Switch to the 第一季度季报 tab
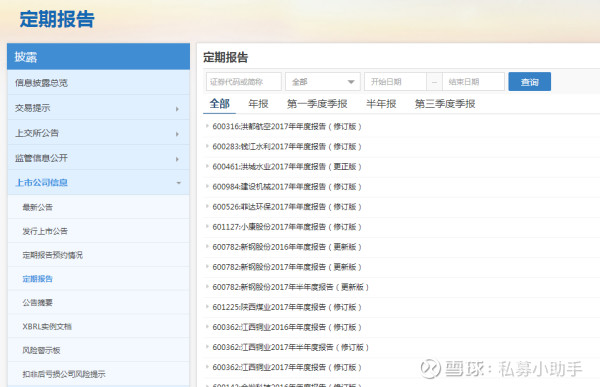This screenshot has width=600, height=387. (x=317, y=104)
